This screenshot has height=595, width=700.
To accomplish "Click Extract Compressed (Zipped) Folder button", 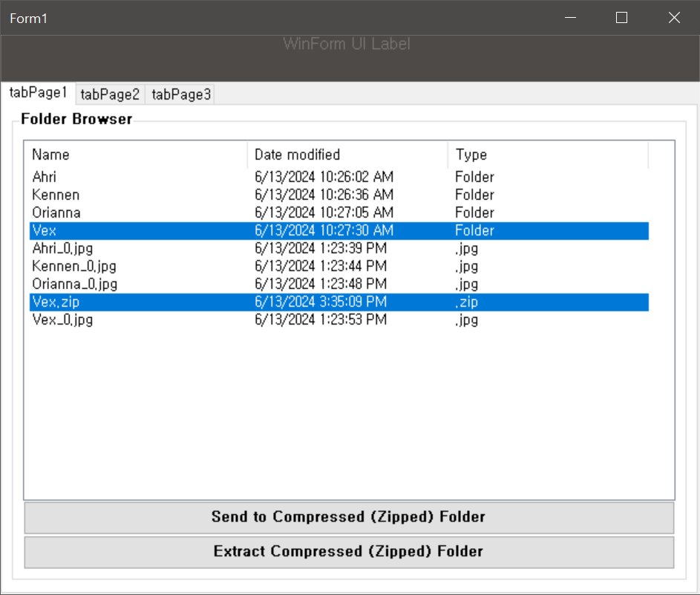I will coord(349,552).
